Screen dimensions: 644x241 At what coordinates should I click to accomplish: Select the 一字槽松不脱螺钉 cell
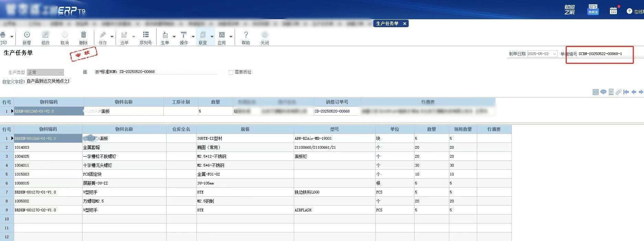[x=124, y=156]
